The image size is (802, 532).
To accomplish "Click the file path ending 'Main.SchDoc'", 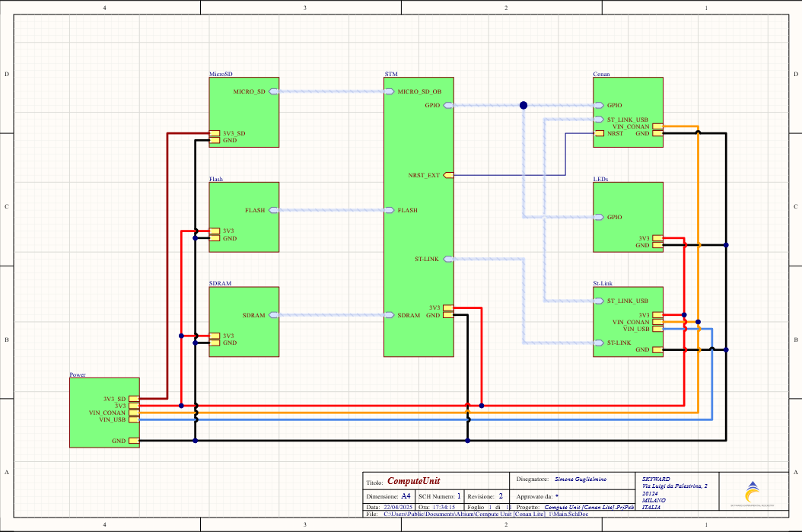I will click(x=486, y=514).
